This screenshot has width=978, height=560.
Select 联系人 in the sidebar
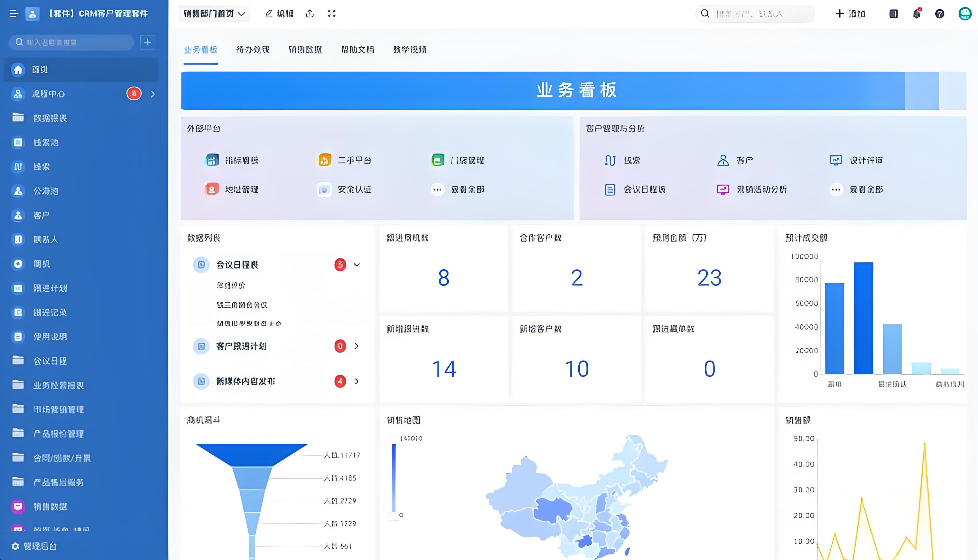click(45, 239)
